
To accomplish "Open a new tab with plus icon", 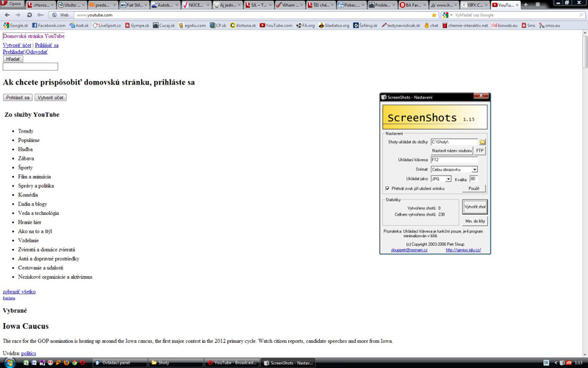I will point(526,4).
